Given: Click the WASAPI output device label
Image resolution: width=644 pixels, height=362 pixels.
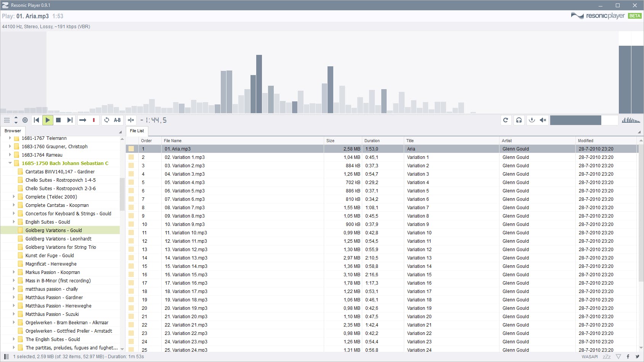Looking at the screenshot, I should 590,357.
